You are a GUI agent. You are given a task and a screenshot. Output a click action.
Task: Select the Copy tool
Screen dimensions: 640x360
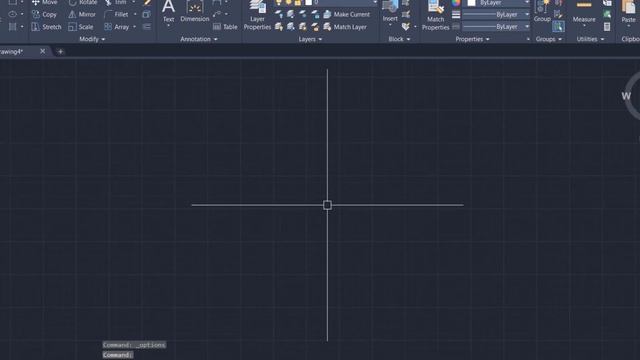[44, 14]
